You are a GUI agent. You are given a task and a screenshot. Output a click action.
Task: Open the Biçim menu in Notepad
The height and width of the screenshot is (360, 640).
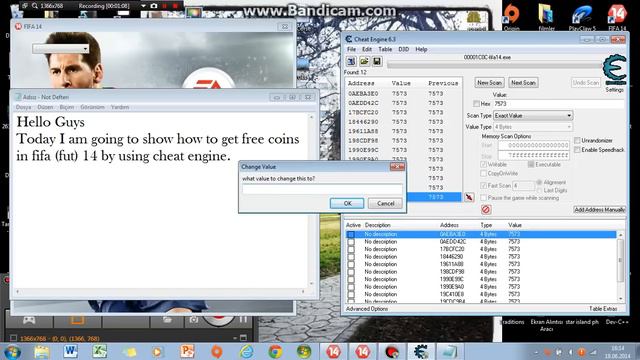[67, 107]
